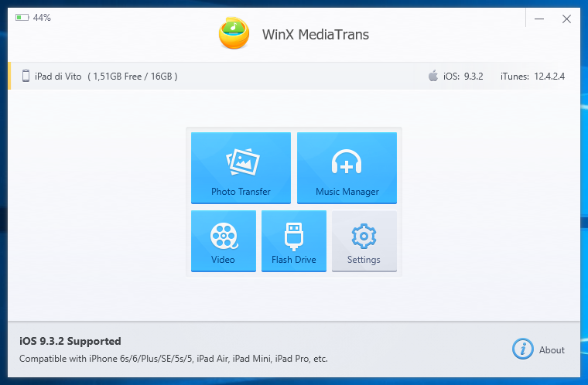
Task: Click the 'iOS: 9.3.2' version text
Action: (463, 77)
